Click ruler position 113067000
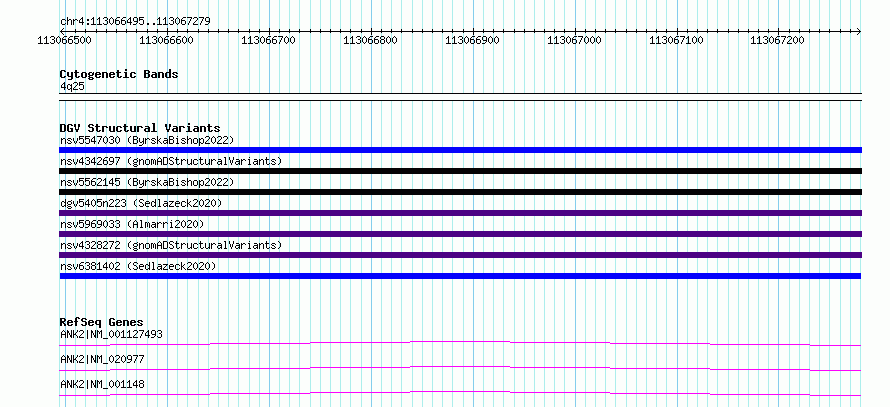The image size is (890, 407). [574, 40]
